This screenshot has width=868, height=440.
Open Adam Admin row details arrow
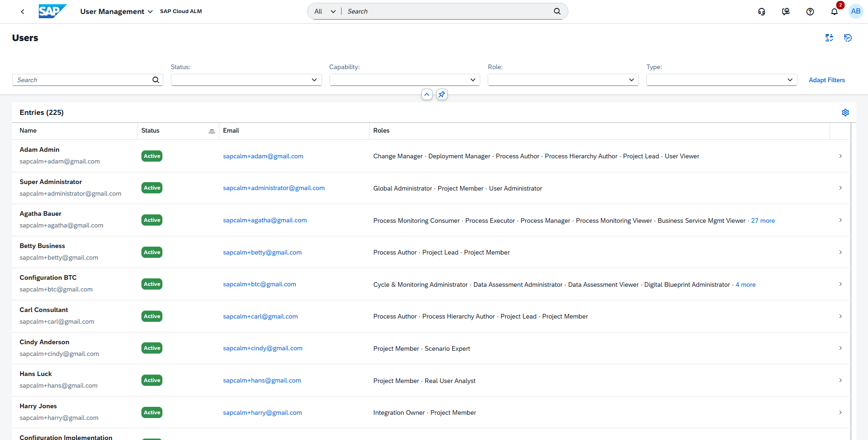coord(840,156)
